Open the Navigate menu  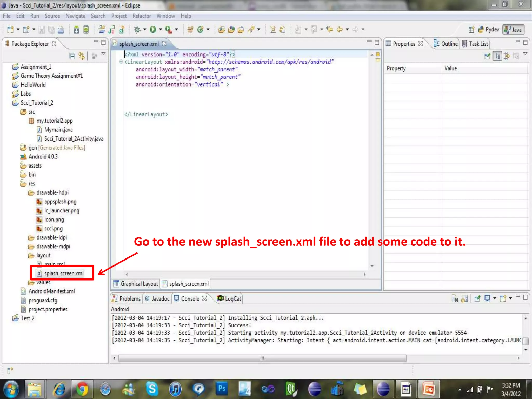[x=75, y=16]
